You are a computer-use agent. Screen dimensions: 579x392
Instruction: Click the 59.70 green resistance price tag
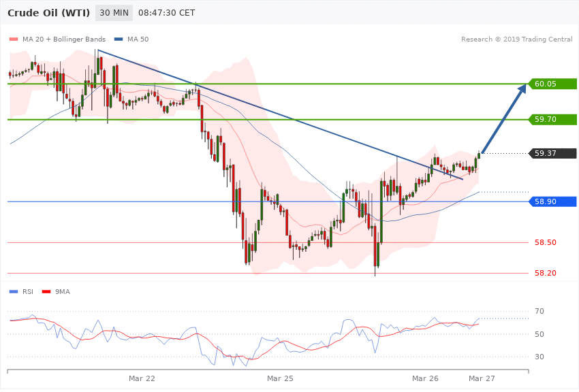tap(553, 119)
